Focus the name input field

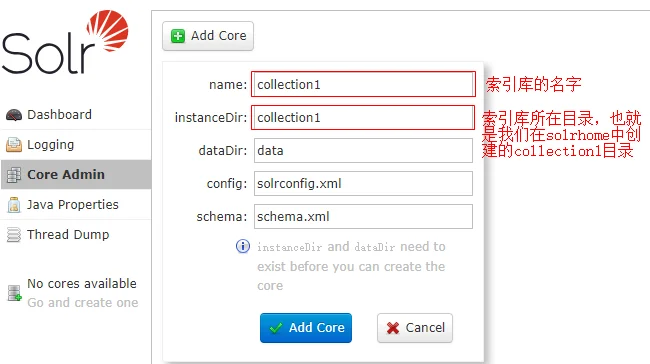click(x=363, y=84)
